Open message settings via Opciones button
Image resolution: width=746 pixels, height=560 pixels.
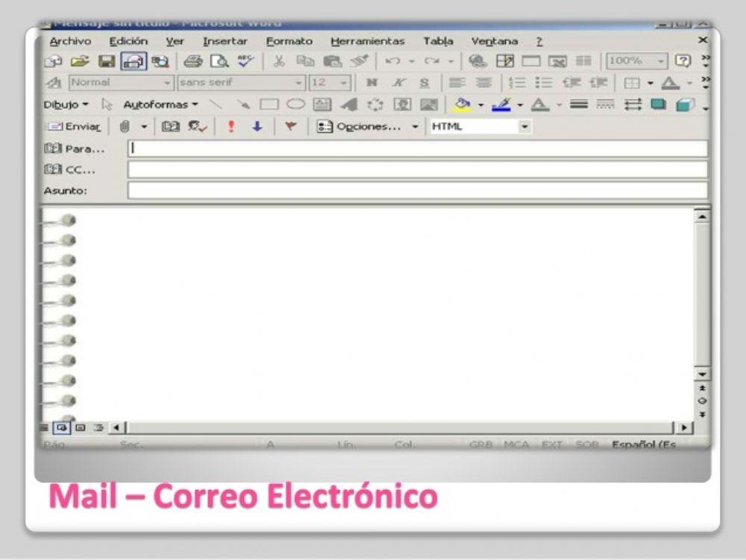(366, 127)
